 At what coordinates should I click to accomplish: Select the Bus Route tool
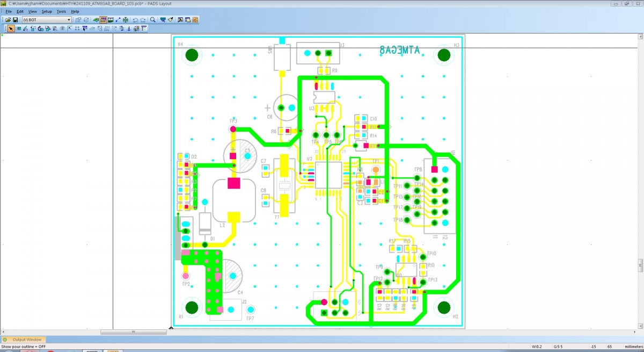(x=114, y=28)
